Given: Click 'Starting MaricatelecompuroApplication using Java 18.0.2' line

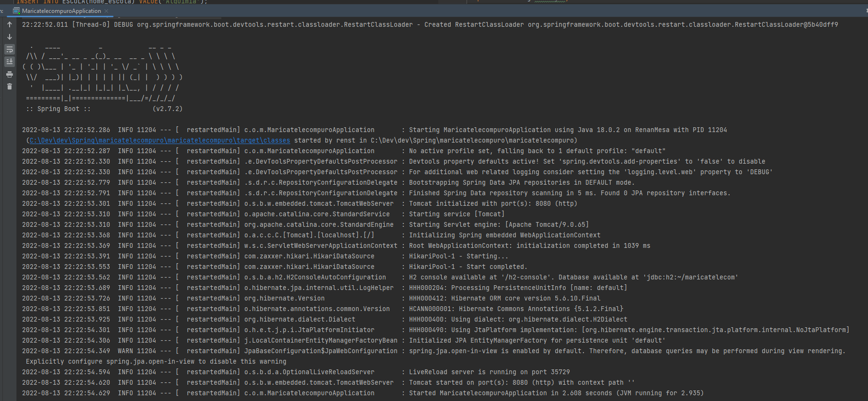Looking at the screenshot, I should 568,130.
